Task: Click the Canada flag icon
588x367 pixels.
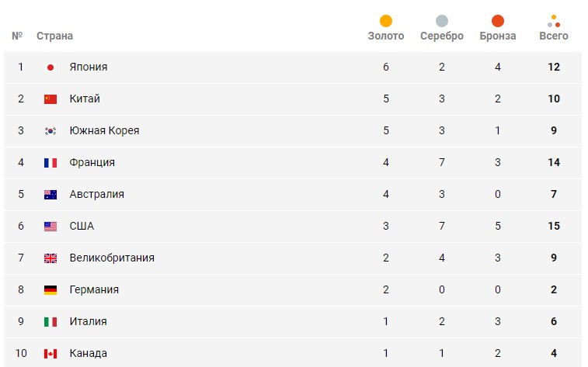Action: point(50,354)
